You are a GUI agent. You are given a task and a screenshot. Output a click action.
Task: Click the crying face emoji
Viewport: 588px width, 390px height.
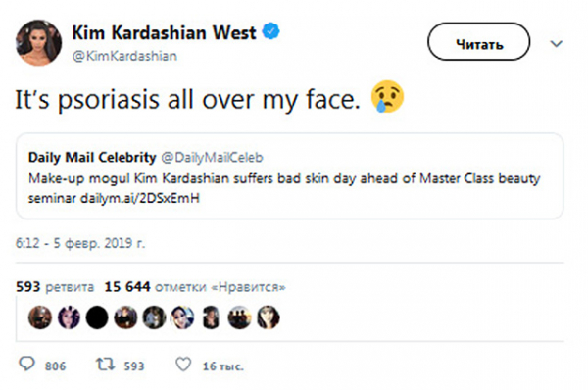pos(387,96)
